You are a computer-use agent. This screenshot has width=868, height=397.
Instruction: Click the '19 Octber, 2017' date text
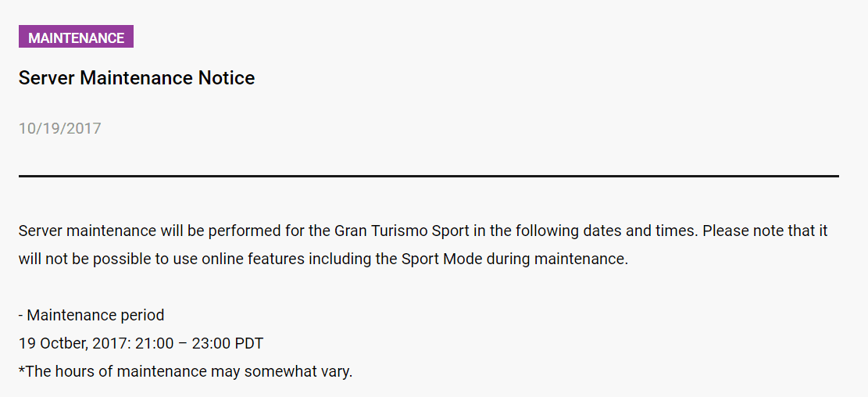point(73,344)
